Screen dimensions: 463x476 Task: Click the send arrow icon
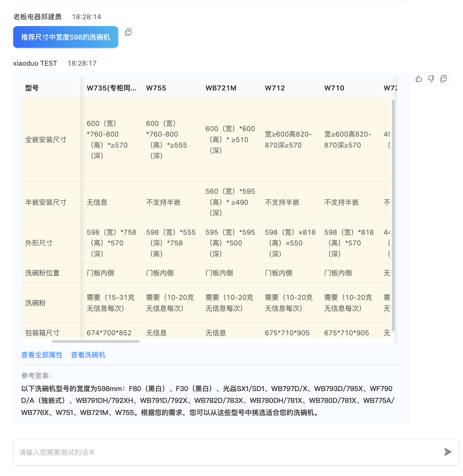click(448, 452)
